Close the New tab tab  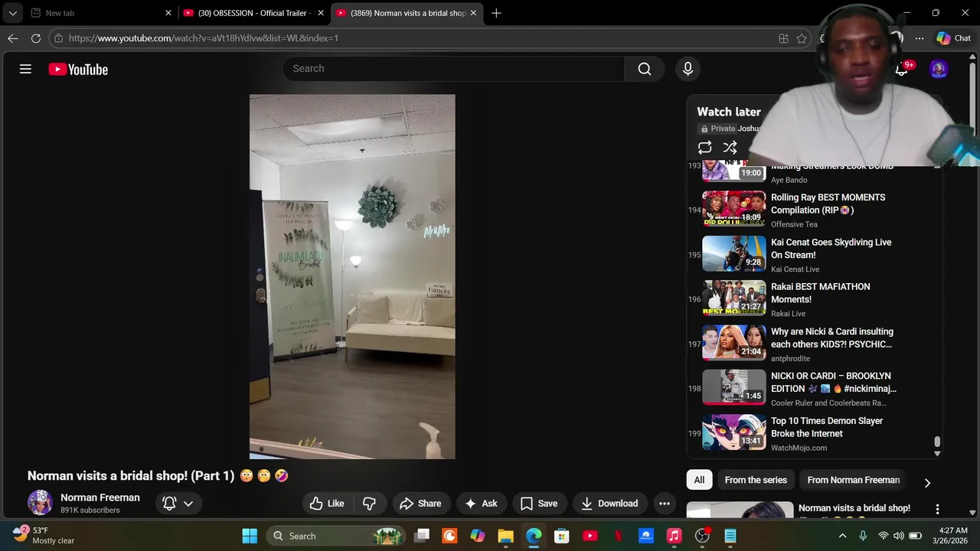coord(168,13)
